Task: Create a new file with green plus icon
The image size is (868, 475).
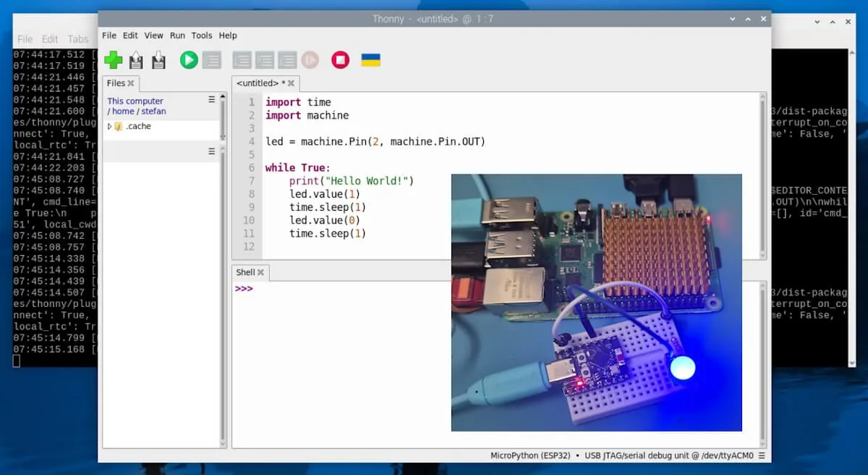Action: [x=114, y=60]
